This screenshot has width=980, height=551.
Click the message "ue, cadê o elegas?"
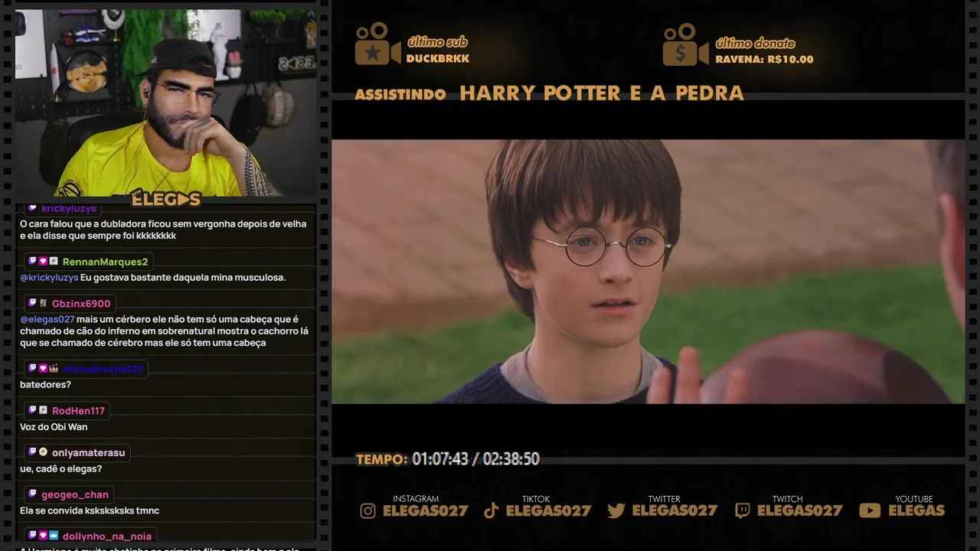(x=60, y=468)
